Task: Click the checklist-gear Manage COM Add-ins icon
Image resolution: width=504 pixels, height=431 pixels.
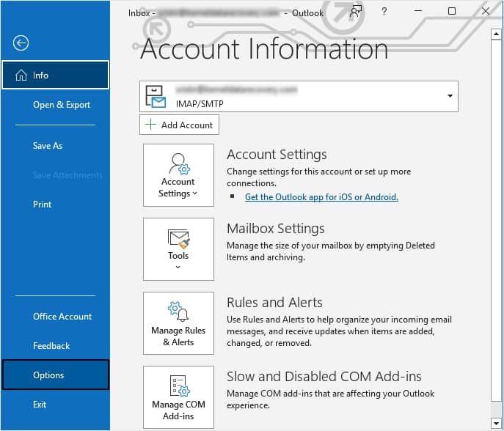Action: (179, 386)
